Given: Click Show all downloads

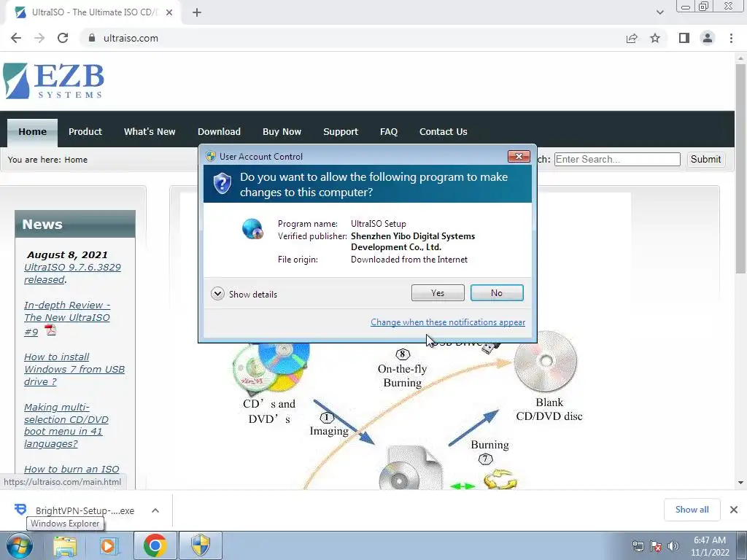Looking at the screenshot, I should pyautogui.click(x=692, y=510).
